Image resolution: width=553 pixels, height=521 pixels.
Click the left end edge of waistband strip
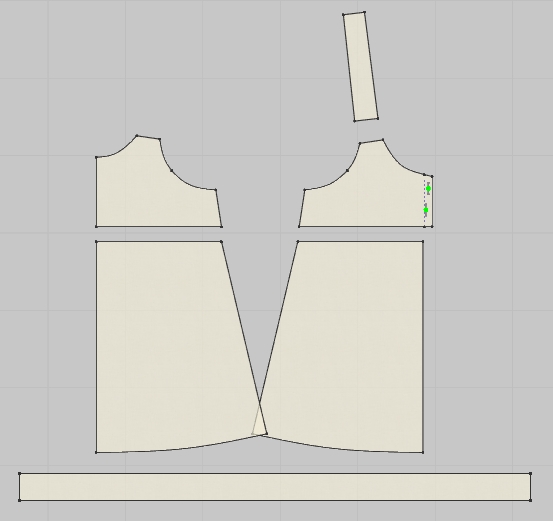tap(19, 487)
